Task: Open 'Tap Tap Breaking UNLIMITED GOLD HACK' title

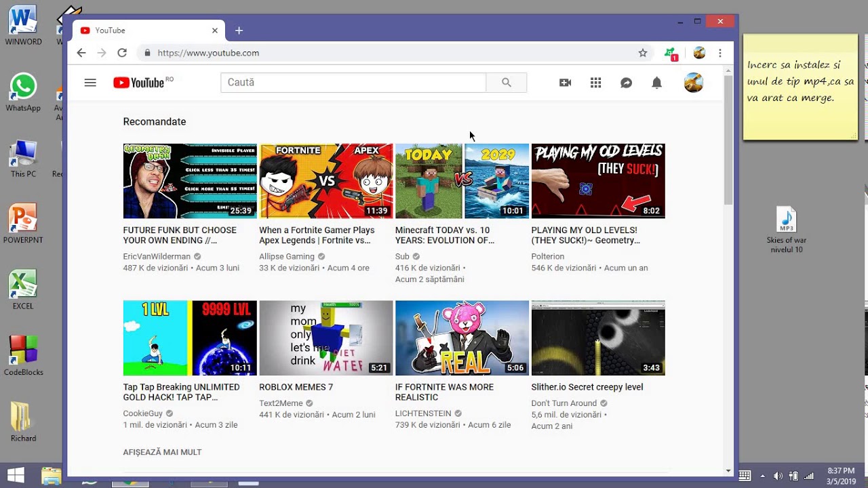Action: [181, 392]
